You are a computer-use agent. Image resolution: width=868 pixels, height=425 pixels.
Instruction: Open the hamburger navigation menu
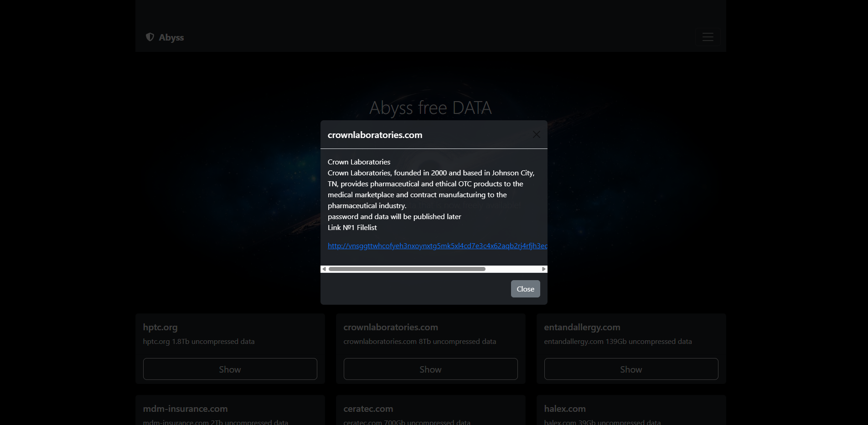coord(708,37)
